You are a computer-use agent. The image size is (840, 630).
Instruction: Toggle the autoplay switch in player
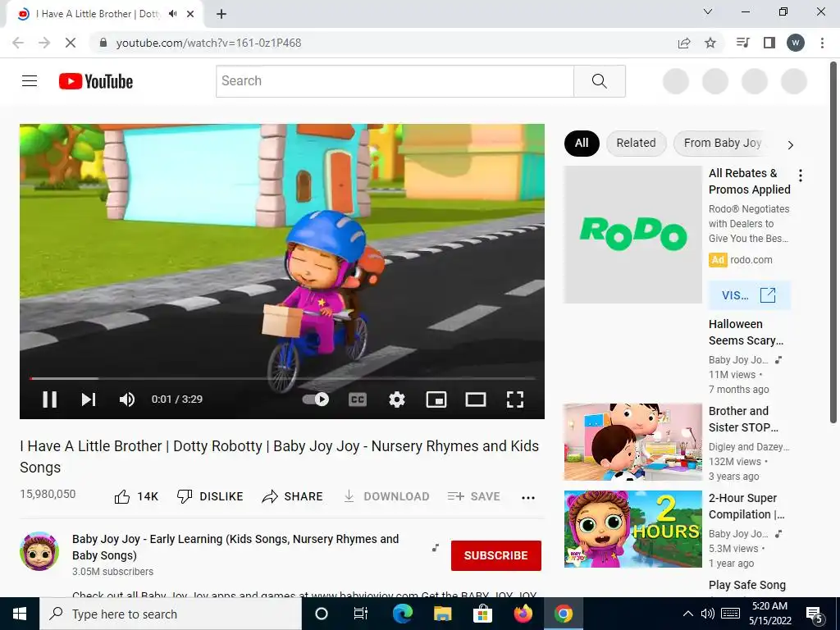pyautogui.click(x=316, y=399)
